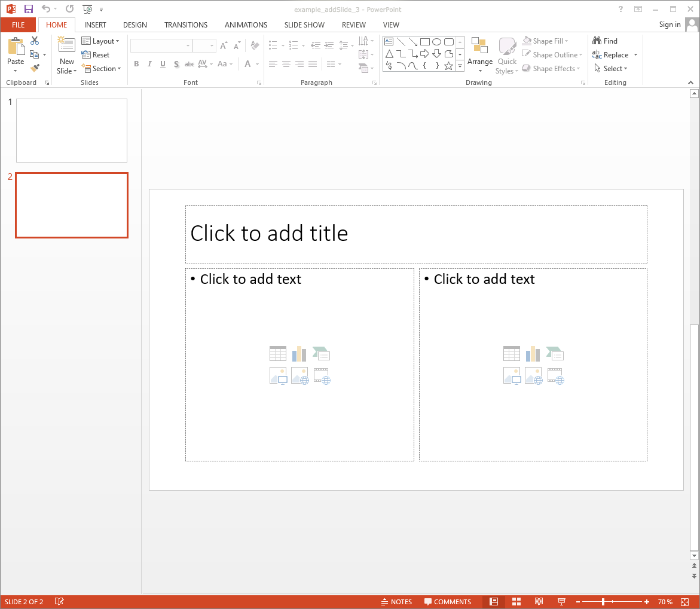
Task: Switch to the INSERT tab
Action: [95, 25]
